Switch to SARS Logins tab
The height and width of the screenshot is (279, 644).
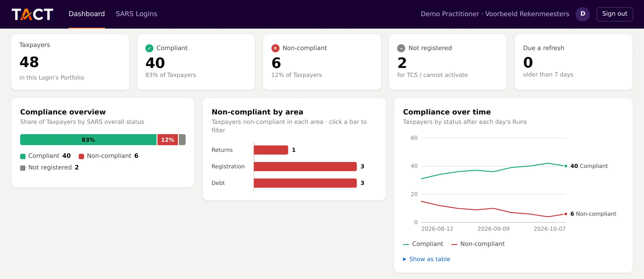click(x=136, y=14)
